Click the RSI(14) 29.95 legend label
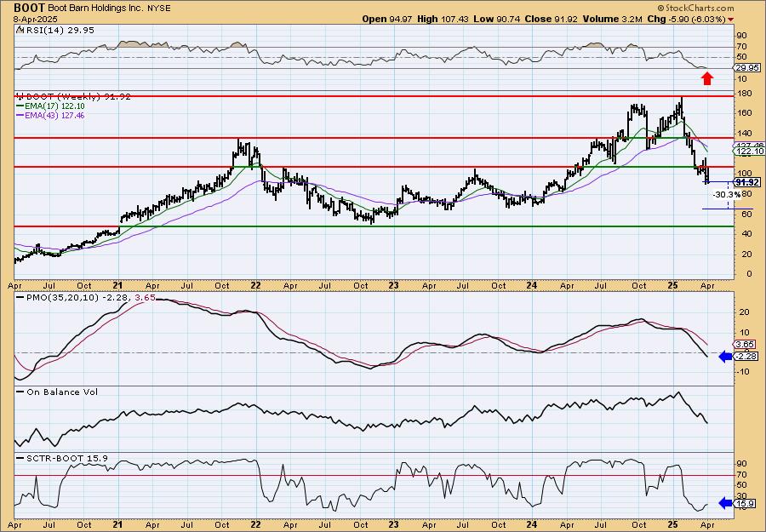 pyautogui.click(x=59, y=30)
